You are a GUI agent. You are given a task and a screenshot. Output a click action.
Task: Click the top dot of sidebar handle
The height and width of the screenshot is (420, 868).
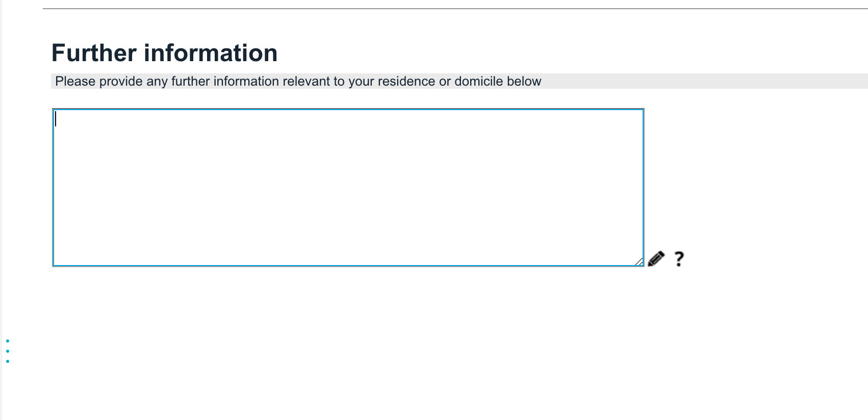pos(8,341)
